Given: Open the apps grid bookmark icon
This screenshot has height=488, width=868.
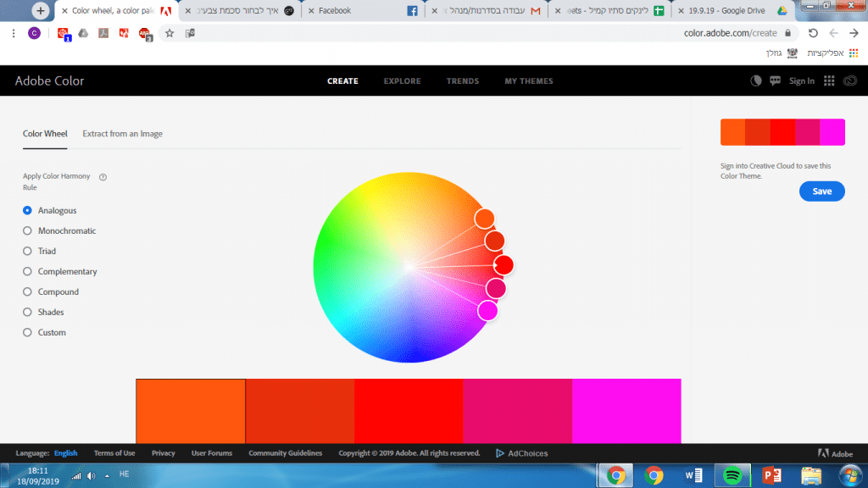Looking at the screenshot, I should click(x=854, y=53).
